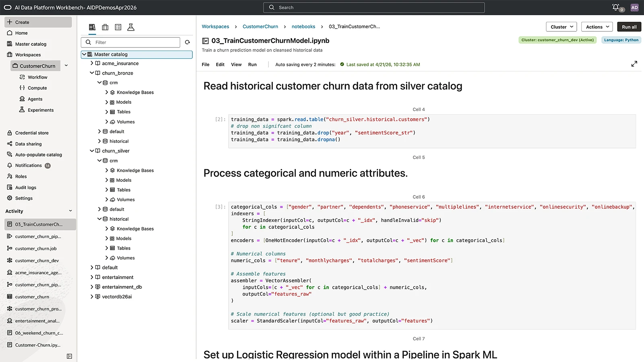Open 06_weekend_churn_c... in Activity
Screen dimensions: 644x362
tap(39, 333)
